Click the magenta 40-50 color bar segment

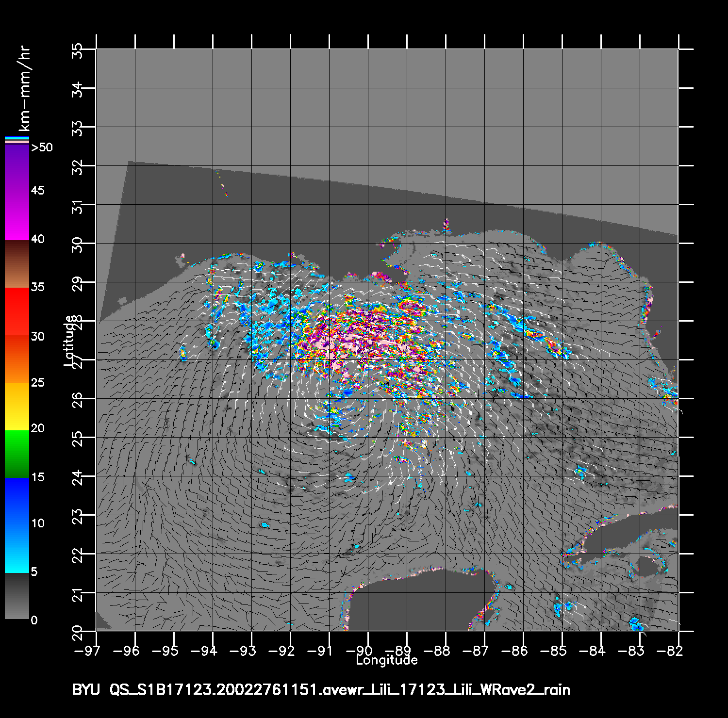click(x=17, y=193)
